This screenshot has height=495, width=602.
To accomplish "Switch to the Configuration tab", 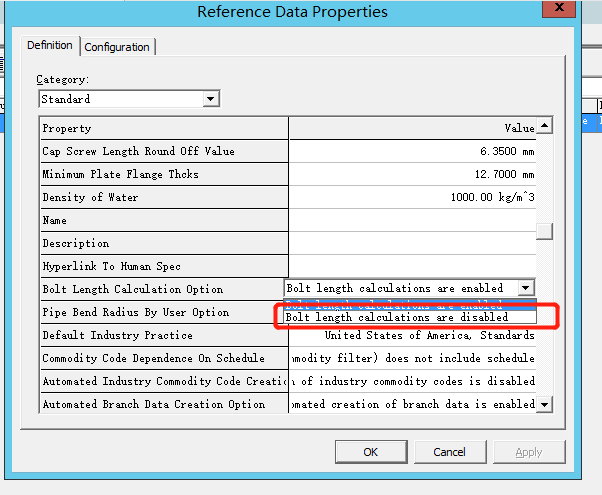I will click(x=117, y=47).
